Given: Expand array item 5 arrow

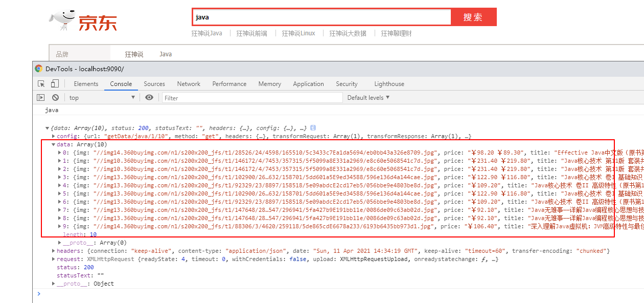Looking at the screenshot, I should (x=60, y=193).
